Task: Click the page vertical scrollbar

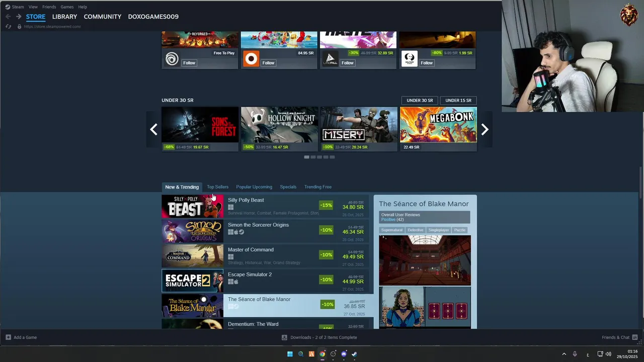Action: (x=640, y=183)
